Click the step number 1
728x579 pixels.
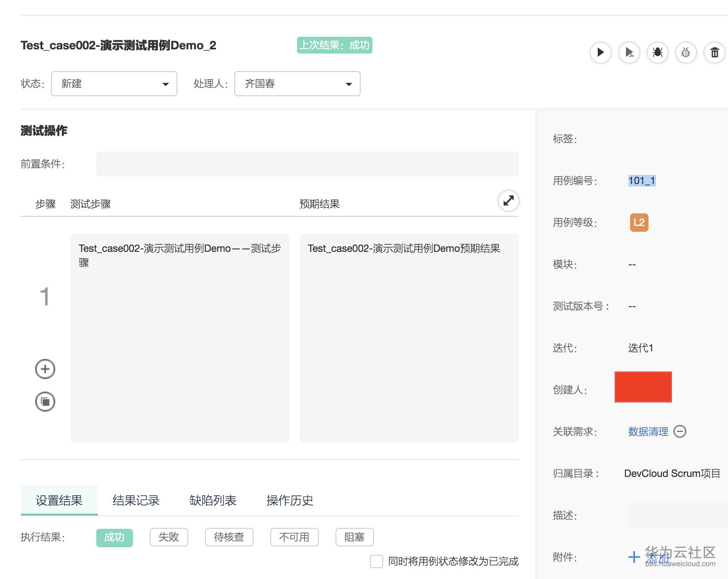pyautogui.click(x=45, y=297)
